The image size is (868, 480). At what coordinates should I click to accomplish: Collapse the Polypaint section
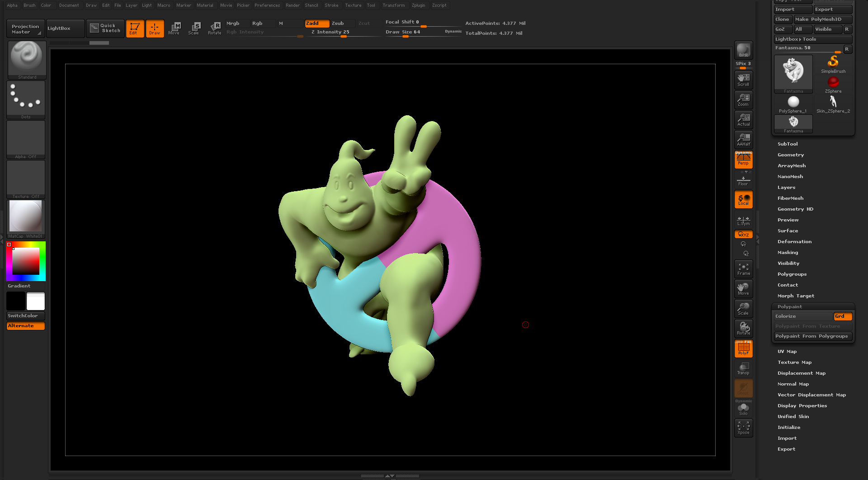[789, 307]
